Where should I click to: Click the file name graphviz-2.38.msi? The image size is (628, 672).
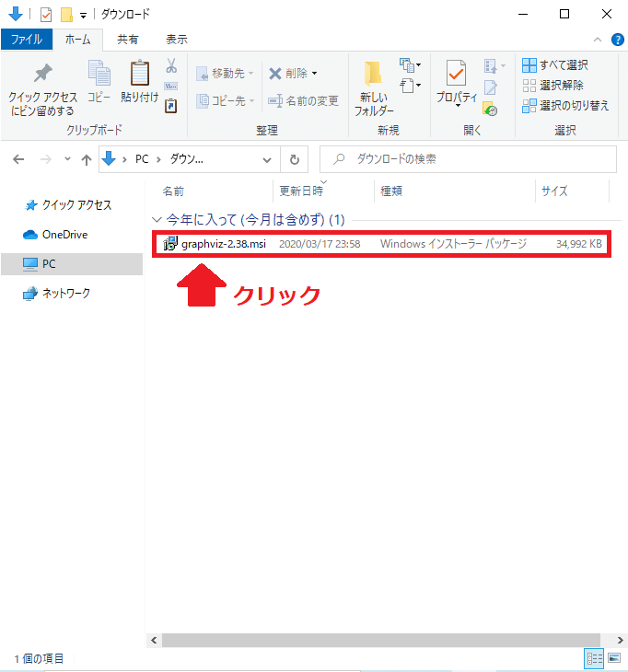pyautogui.click(x=224, y=244)
